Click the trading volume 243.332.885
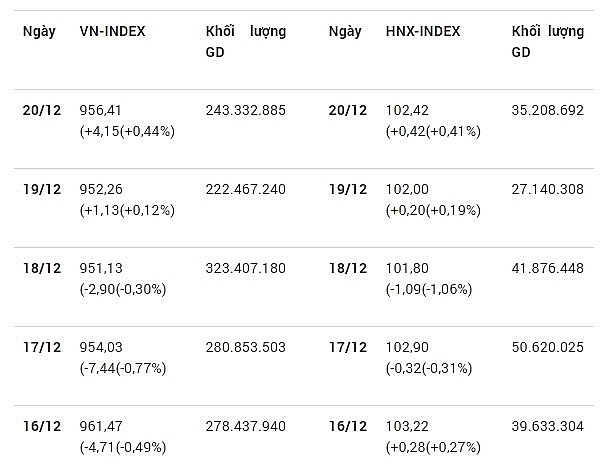The height and width of the screenshot is (472, 601). (x=245, y=110)
